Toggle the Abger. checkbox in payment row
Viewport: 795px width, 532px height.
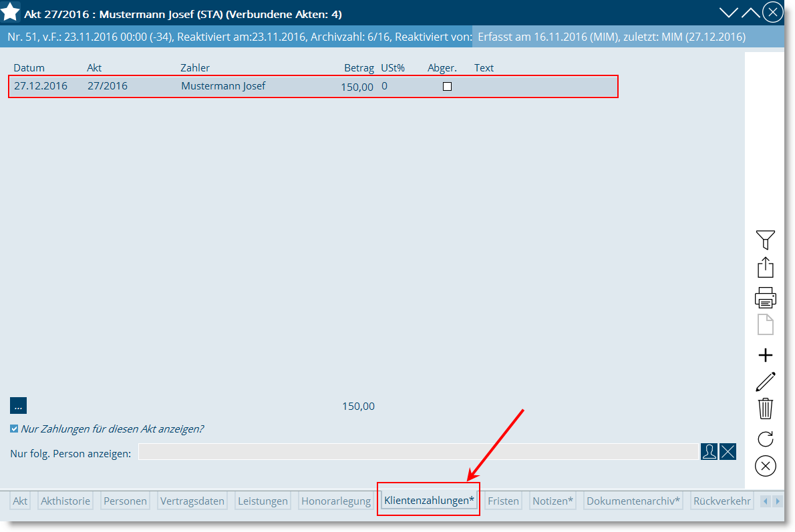pos(447,87)
